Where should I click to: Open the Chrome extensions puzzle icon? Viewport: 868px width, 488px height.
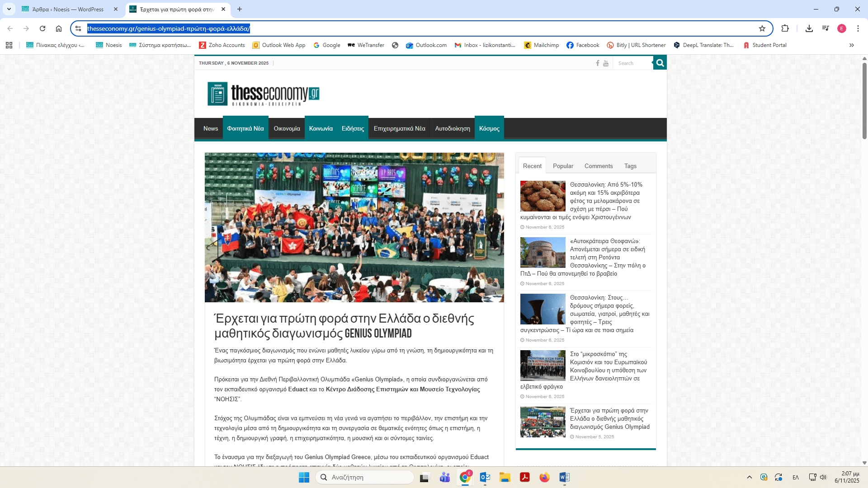point(785,28)
